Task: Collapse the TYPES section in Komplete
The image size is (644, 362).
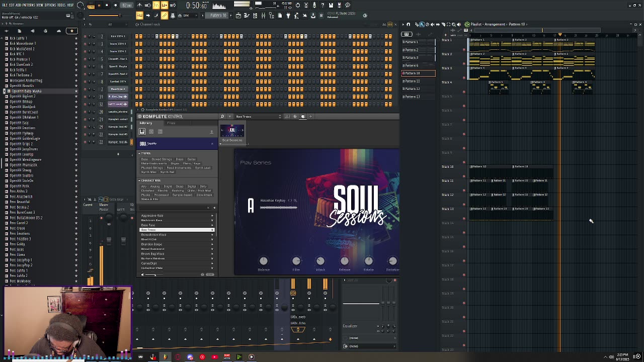Action: pyautogui.click(x=139, y=153)
